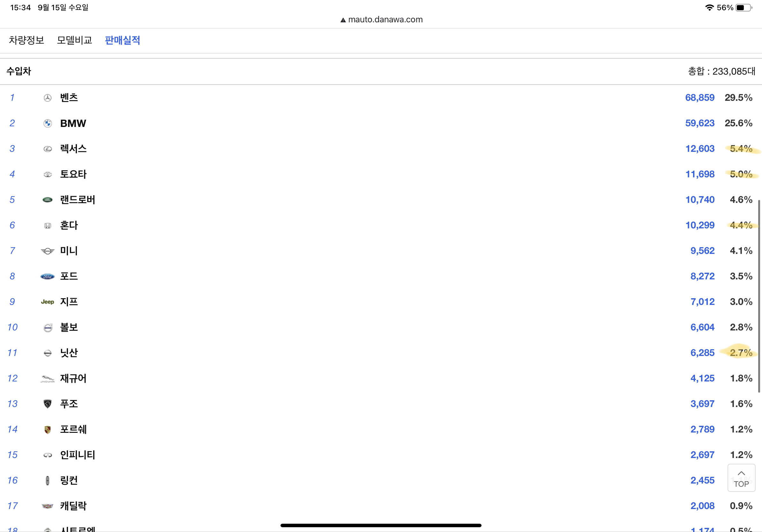Tap the Wi-Fi status icon
This screenshot has height=532, width=762.
click(x=709, y=7)
